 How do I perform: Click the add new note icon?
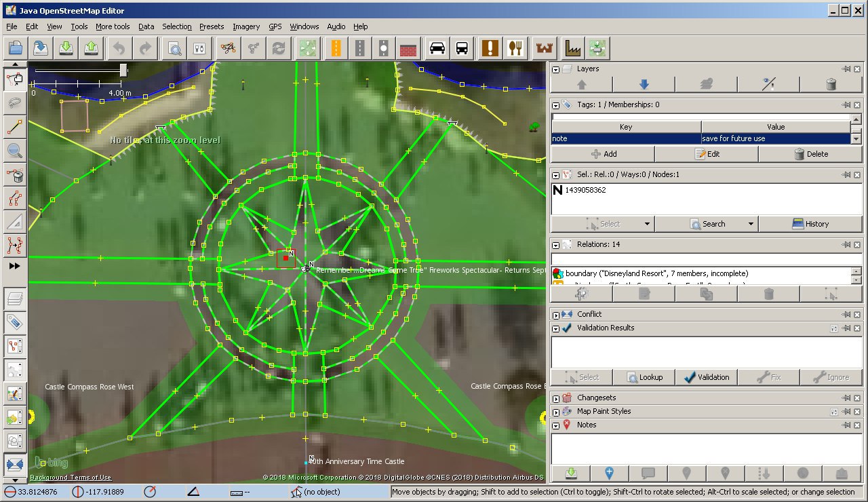pos(609,473)
